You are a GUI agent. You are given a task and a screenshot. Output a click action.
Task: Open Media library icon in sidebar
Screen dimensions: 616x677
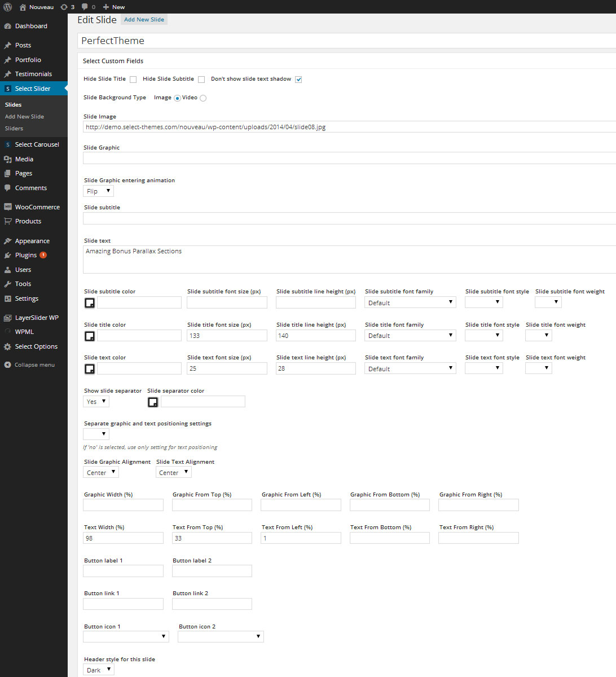point(7,160)
